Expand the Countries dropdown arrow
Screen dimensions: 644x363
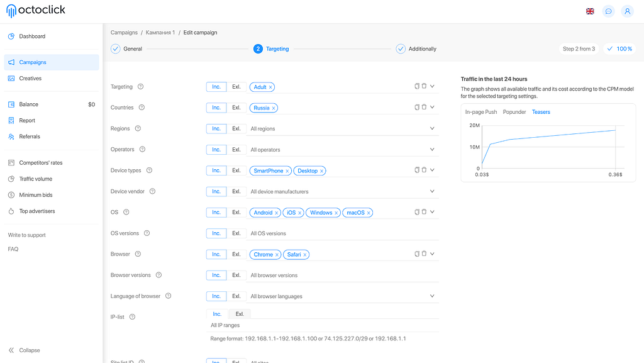coord(432,107)
